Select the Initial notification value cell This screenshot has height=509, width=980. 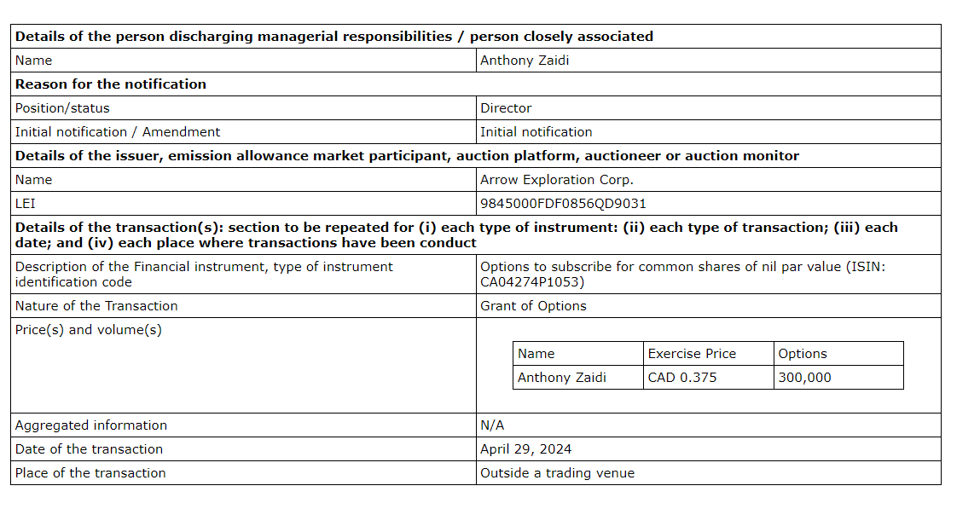(536, 132)
